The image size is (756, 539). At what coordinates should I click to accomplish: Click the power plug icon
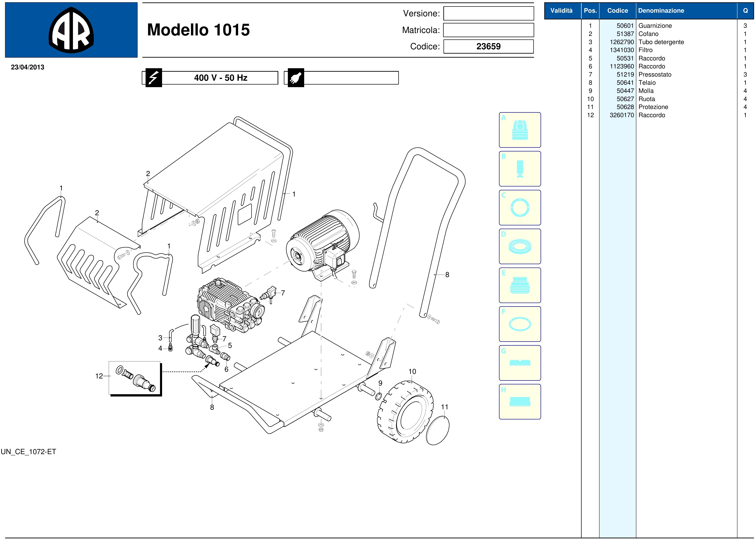(296, 78)
